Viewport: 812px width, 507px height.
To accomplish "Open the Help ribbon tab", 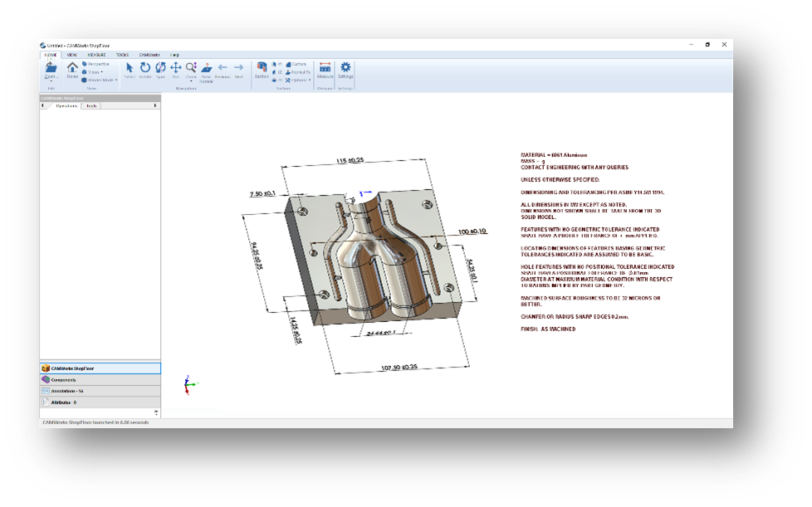I will point(175,55).
